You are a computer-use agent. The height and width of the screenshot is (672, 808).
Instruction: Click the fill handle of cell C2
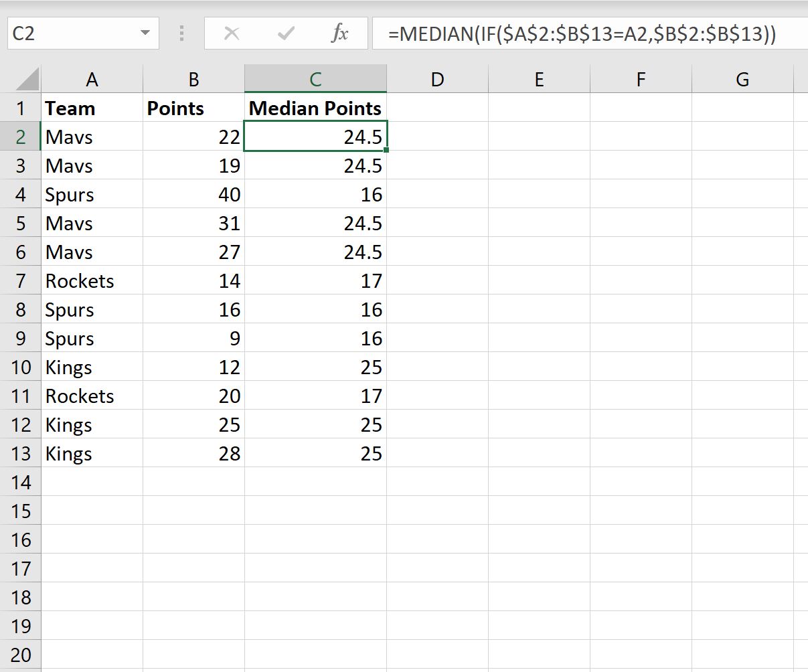(x=386, y=151)
